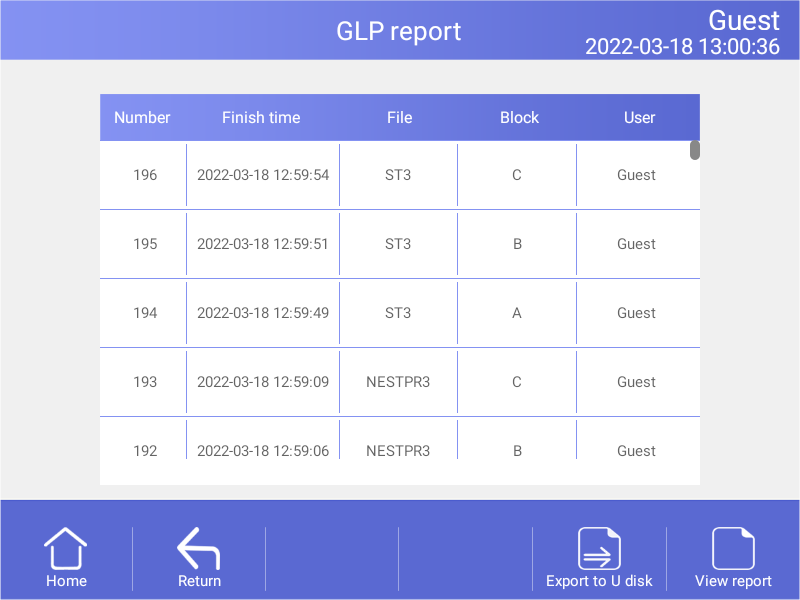This screenshot has width=800, height=600.
Task: Select Block C in row 193
Action: pos(517,382)
